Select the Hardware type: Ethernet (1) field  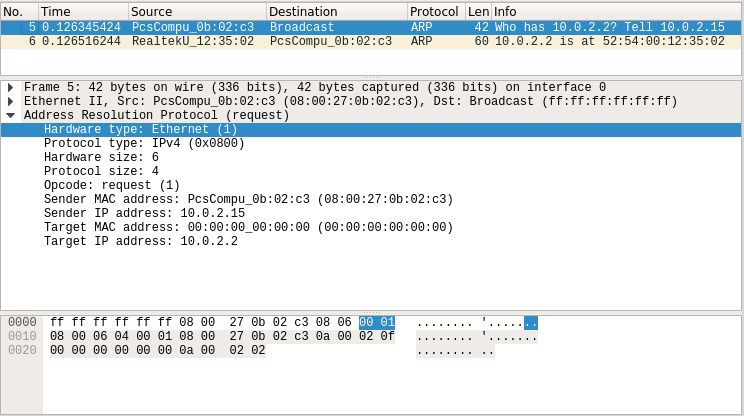371,129
